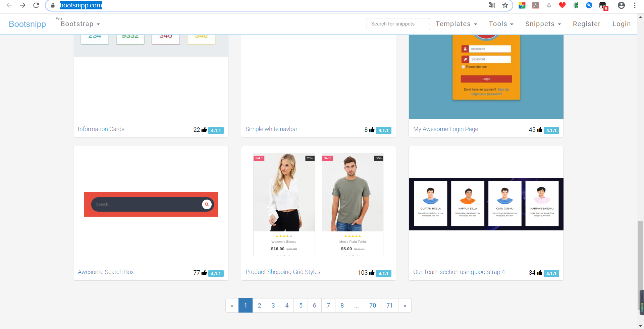Click the thumbs-up on Product Shopping Grid Styles
This screenshot has height=329, width=644.
tap(372, 273)
